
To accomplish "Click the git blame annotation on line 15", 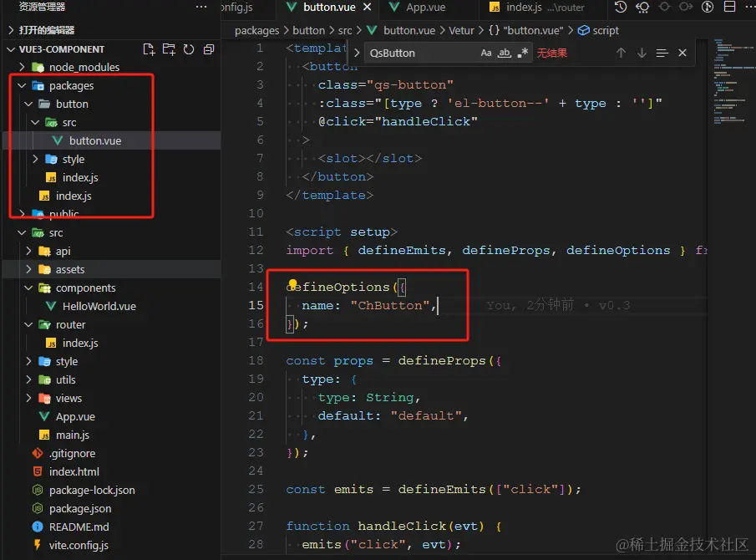I will tap(558, 305).
